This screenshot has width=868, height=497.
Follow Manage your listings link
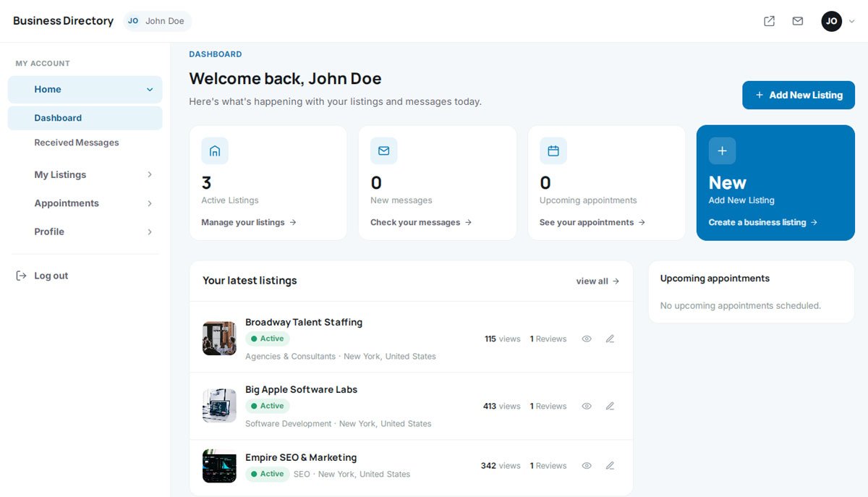(249, 222)
